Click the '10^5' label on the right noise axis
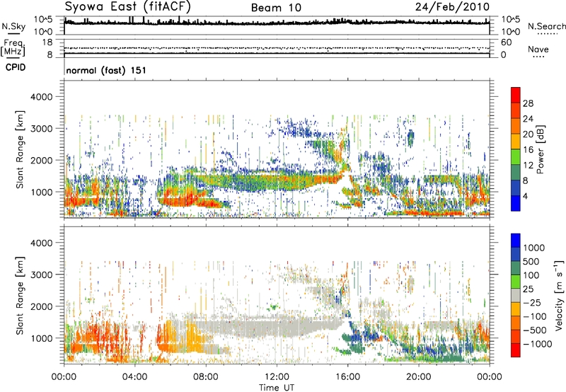Screen dimensions: 566x392 [511, 20]
